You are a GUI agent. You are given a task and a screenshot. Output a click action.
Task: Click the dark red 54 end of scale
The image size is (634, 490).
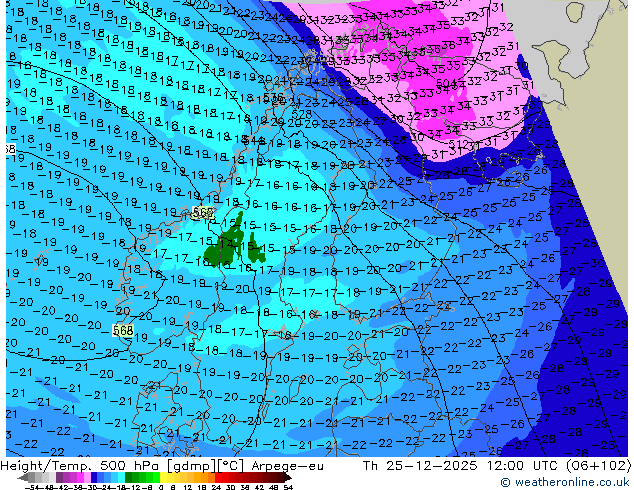tap(286, 478)
